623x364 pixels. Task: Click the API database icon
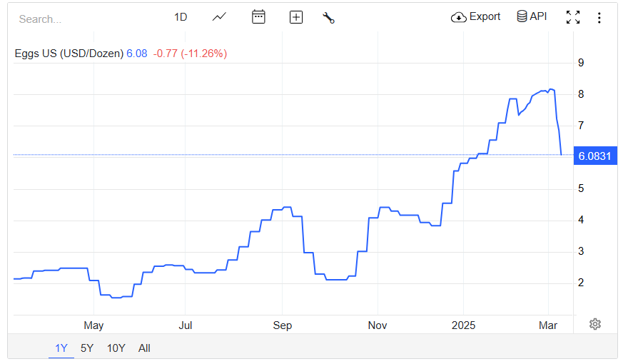click(x=522, y=16)
